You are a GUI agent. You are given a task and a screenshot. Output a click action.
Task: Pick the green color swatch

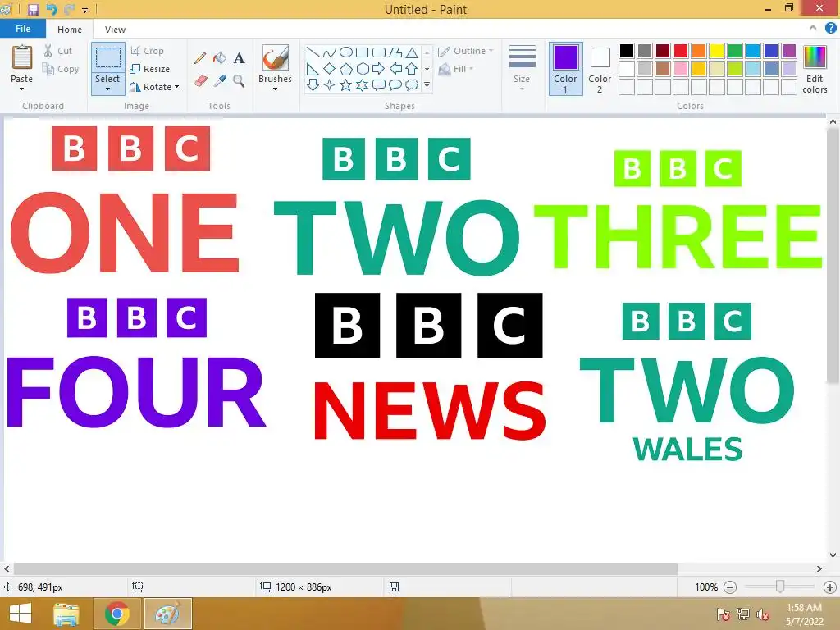(735, 51)
